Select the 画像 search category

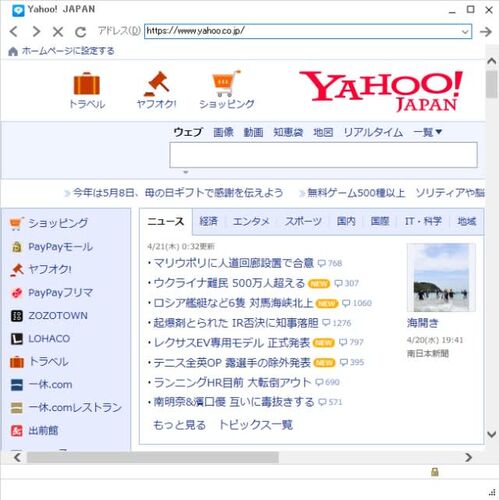[223, 132]
